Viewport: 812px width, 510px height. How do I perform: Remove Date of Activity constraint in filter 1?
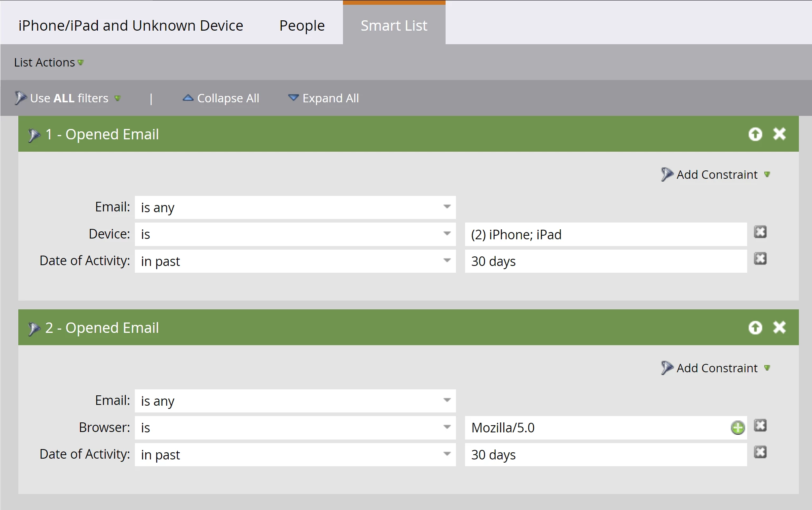760,259
